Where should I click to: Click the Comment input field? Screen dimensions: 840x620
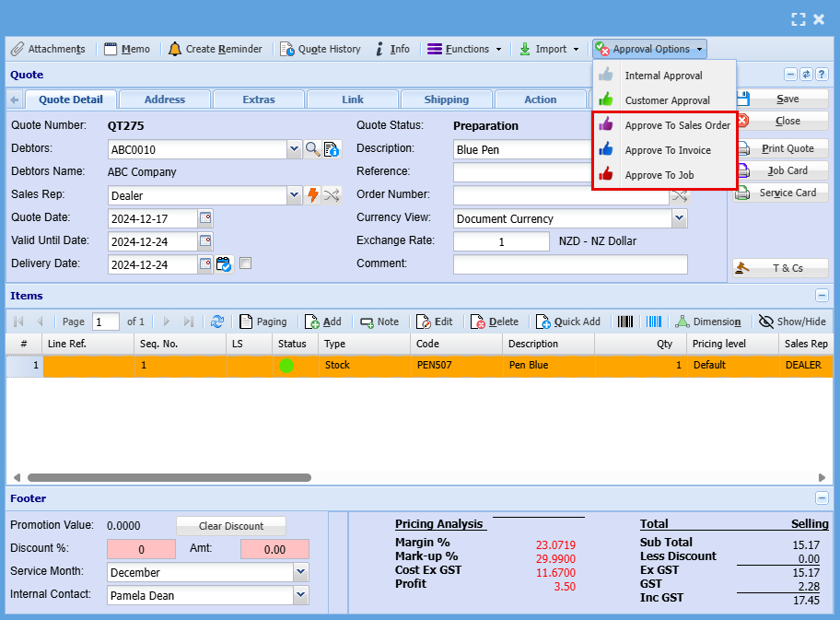point(570,264)
